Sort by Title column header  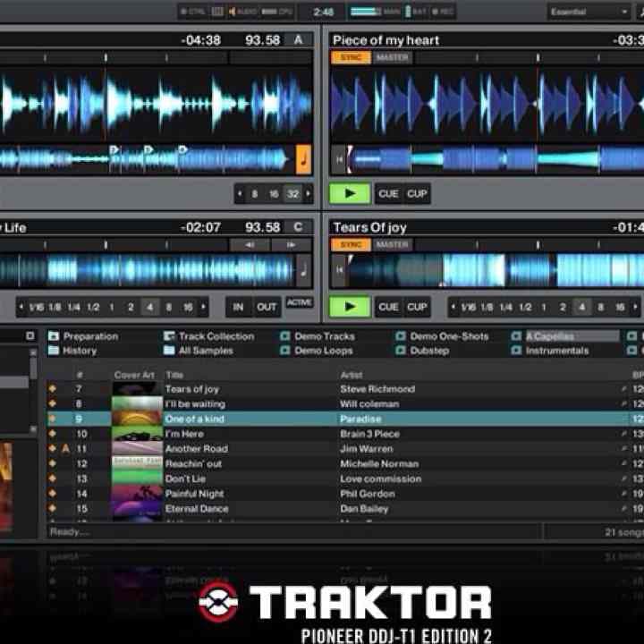click(174, 375)
